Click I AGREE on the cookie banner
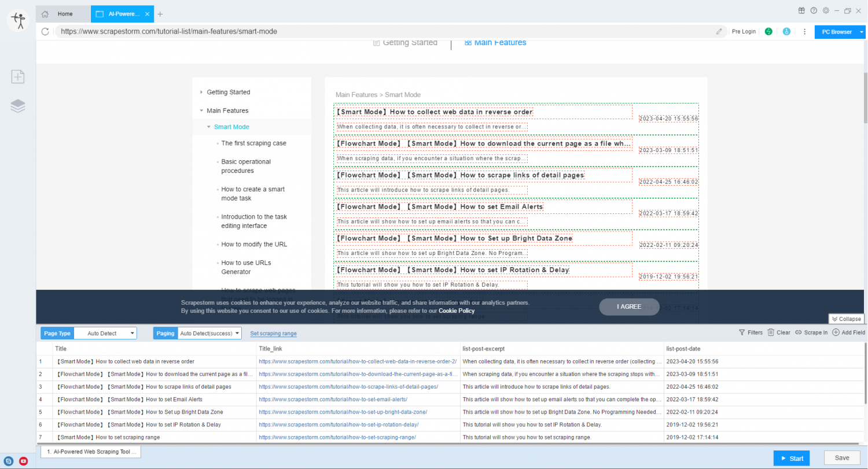 [x=629, y=306]
